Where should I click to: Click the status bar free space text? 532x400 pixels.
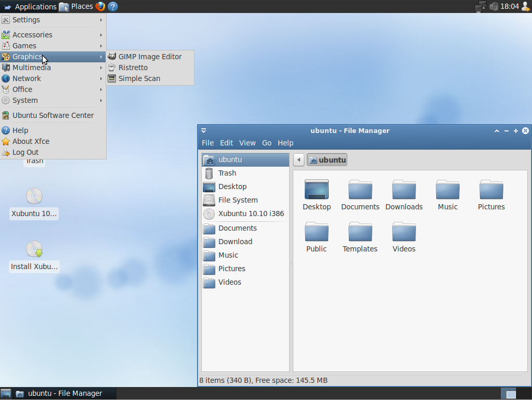[x=291, y=381]
